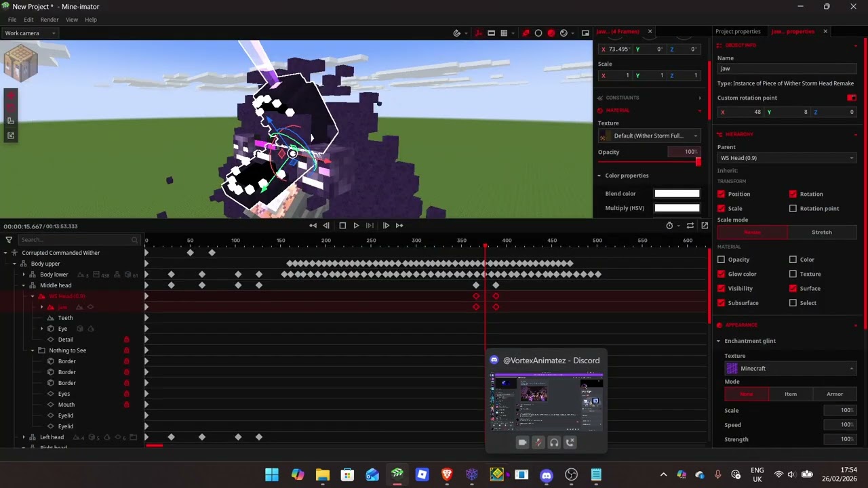
Task: Jump to the last frame in timeline
Action: [x=399, y=226]
